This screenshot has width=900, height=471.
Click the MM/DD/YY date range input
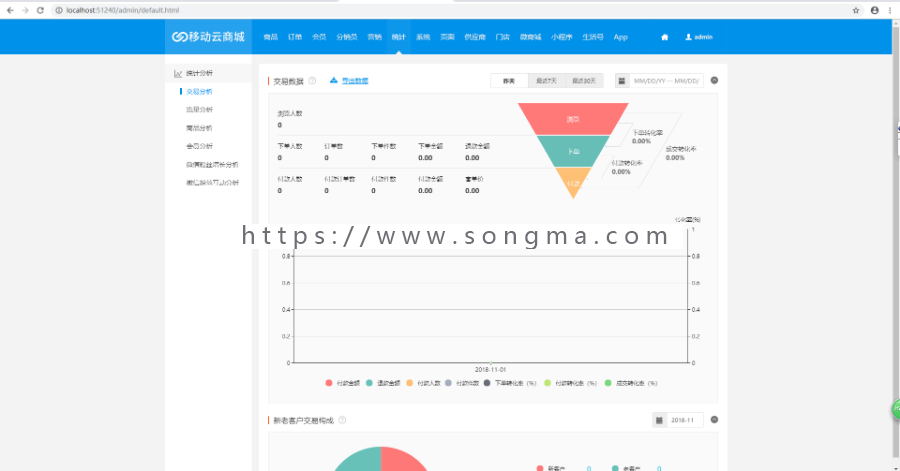tap(666, 81)
